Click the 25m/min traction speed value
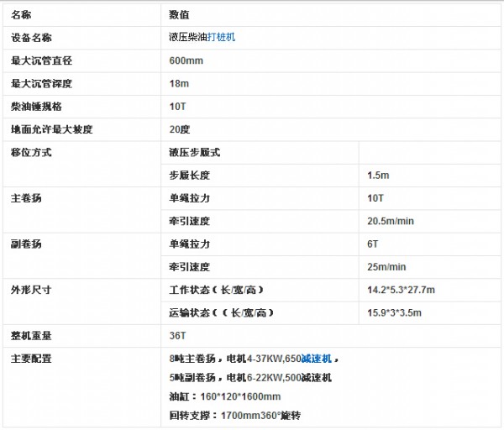Viewport: 504px width, 430px height. point(386,267)
